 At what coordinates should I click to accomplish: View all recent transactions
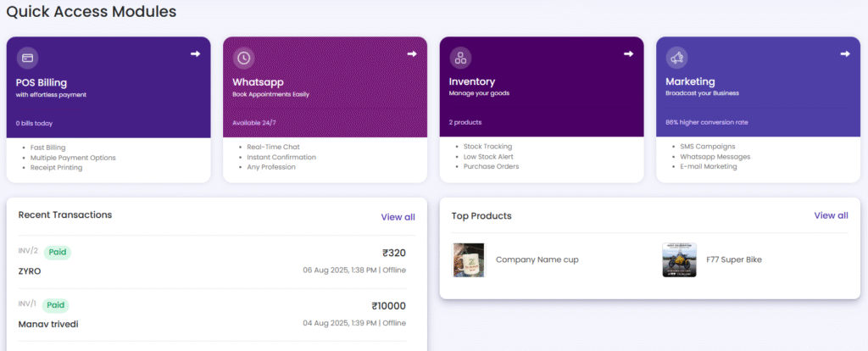[398, 217]
